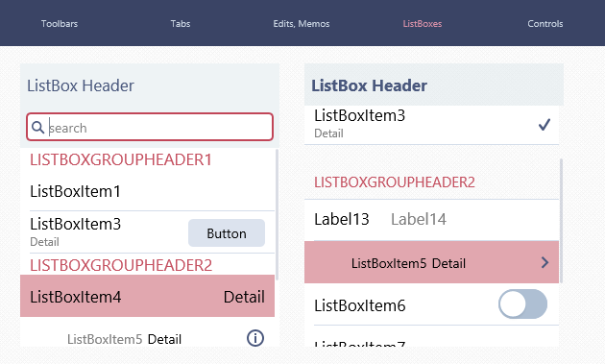Click the right list vertical scrollbar
The height and width of the screenshot is (364, 605).
point(561,221)
